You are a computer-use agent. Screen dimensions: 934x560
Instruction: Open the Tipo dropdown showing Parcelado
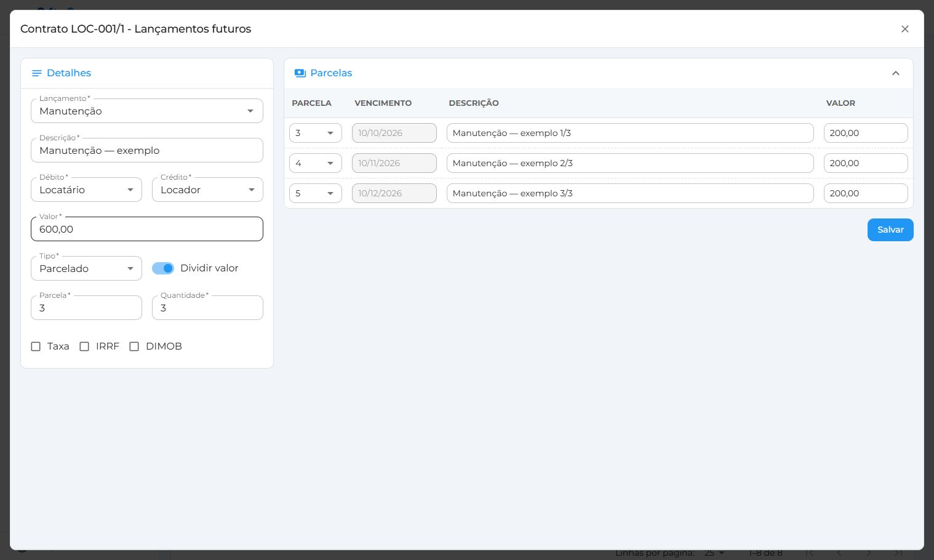click(x=86, y=268)
